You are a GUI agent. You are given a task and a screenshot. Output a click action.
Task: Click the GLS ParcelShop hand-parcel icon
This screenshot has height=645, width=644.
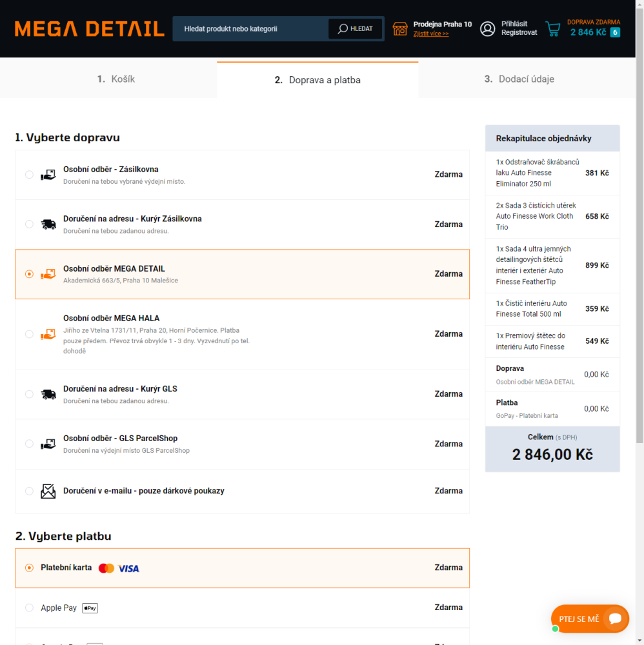[48, 444]
